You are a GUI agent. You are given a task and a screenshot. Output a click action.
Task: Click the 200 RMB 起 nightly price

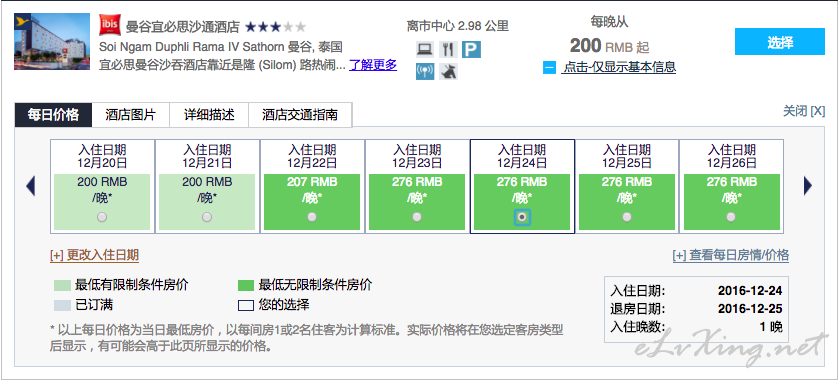pyautogui.click(x=609, y=46)
